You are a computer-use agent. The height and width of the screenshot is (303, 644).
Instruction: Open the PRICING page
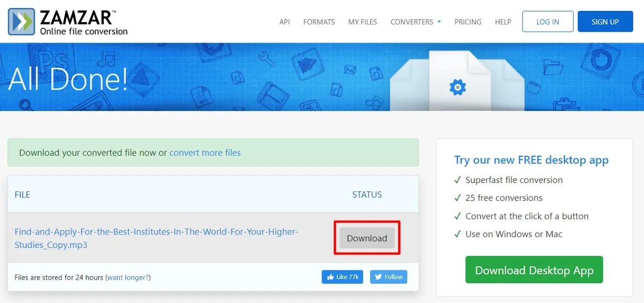tap(468, 22)
